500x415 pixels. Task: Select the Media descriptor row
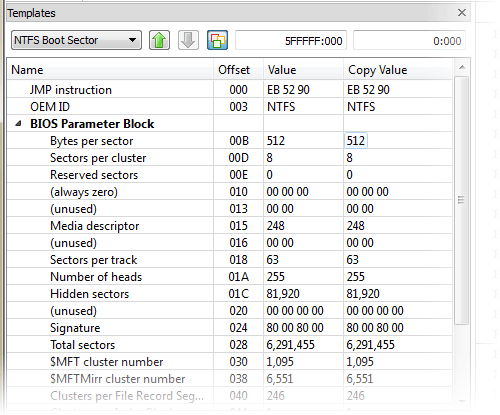[230, 226]
